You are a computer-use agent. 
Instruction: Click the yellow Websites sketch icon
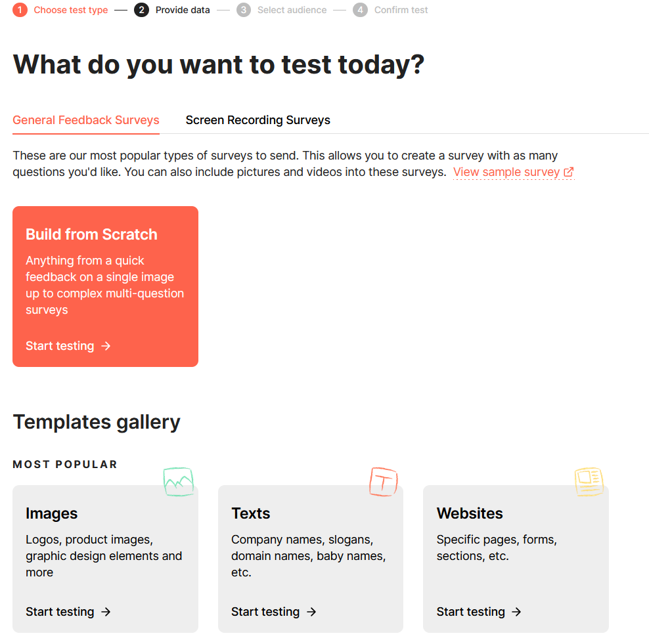589,481
